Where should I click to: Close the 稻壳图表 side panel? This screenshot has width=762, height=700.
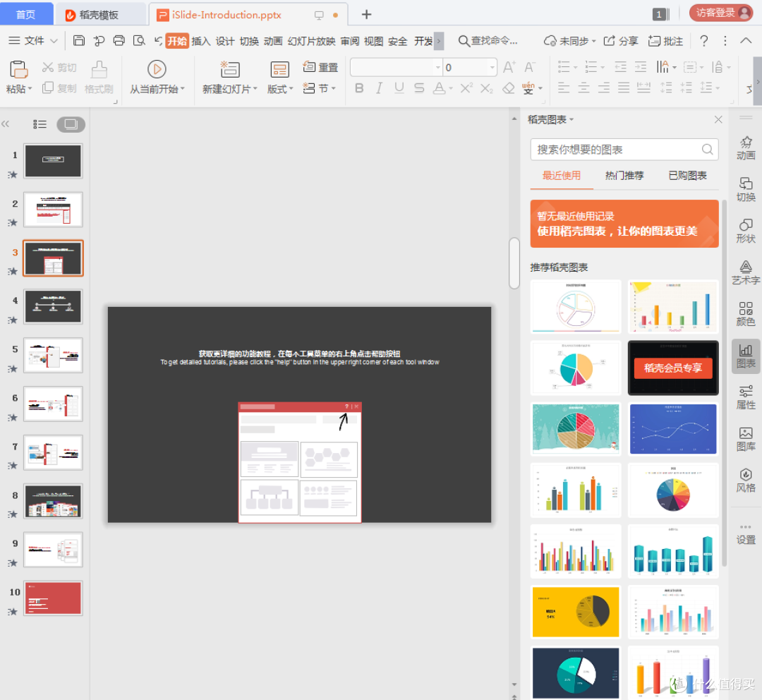tap(718, 119)
